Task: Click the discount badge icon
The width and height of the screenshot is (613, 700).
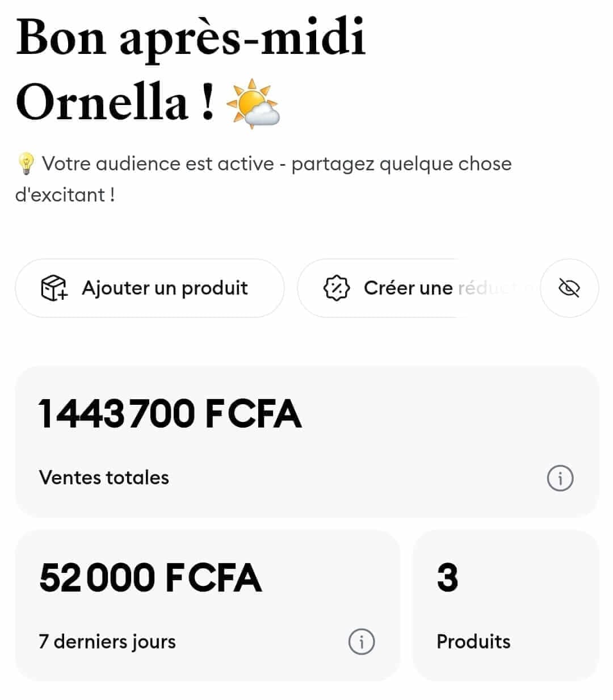Action: (x=336, y=288)
